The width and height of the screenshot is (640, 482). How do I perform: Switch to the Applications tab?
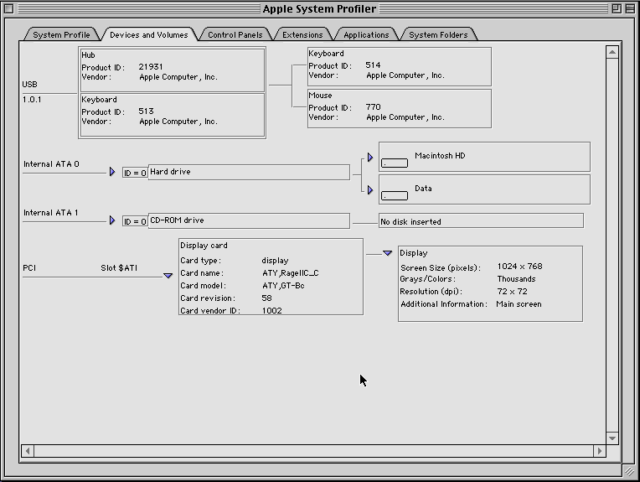coord(366,35)
